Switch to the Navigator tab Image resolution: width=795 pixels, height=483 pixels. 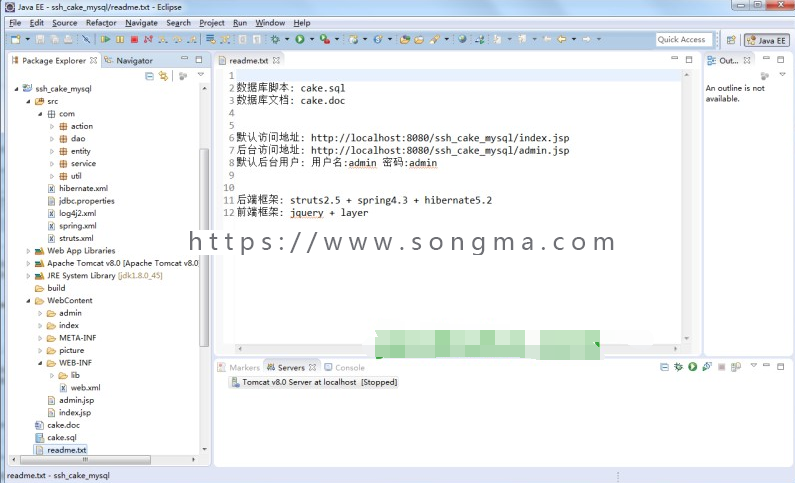[128, 60]
